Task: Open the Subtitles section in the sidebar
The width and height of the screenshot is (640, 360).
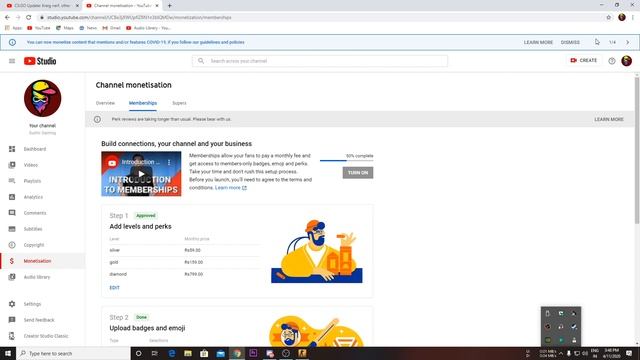Action: pyautogui.click(x=33, y=229)
